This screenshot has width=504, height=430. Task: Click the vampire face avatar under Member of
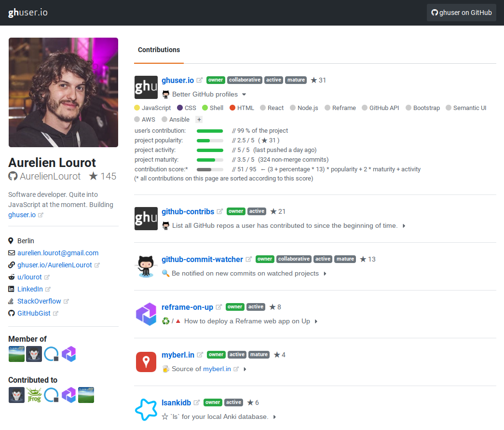(34, 354)
